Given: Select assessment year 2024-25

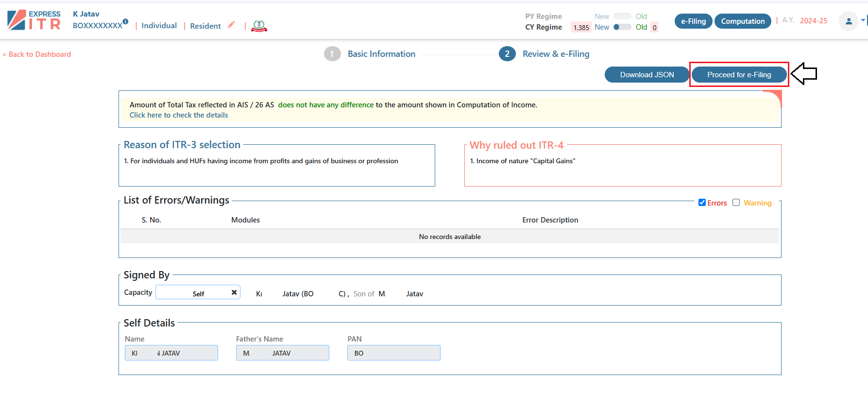Looking at the screenshot, I should [814, 21].
